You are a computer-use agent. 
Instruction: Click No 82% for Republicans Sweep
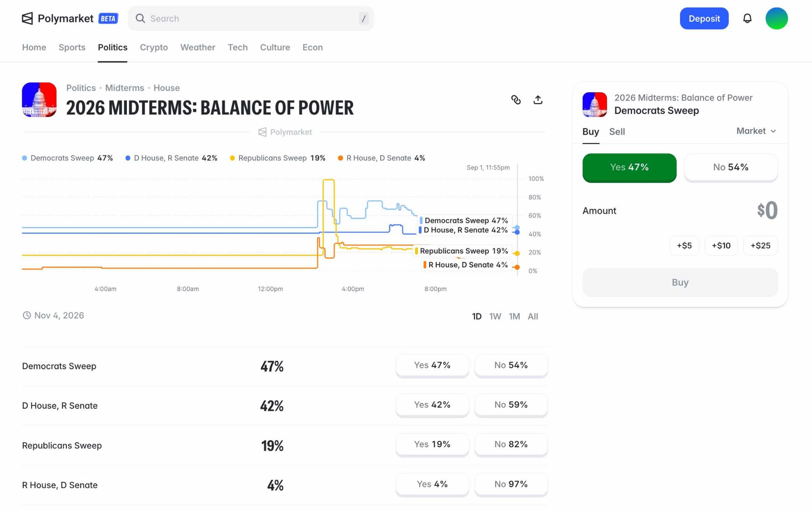point(511,444)
